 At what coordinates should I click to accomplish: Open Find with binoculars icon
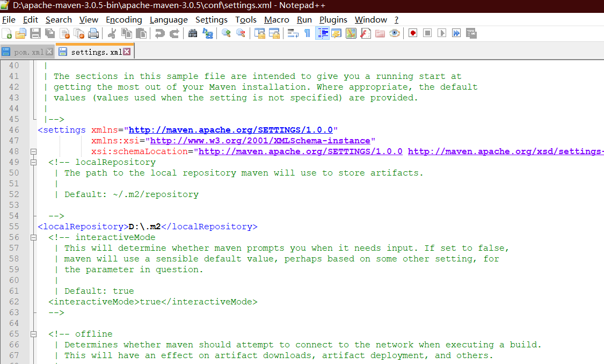pos(193,33)
